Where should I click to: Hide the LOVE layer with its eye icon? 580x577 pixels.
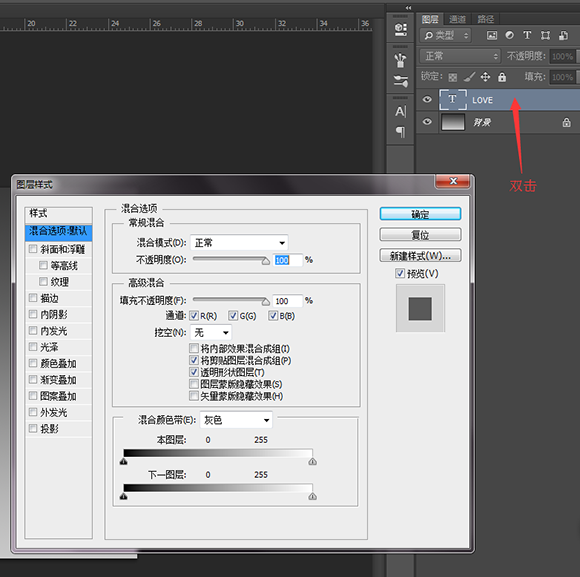pyautogui.click(x=427, y=99)
